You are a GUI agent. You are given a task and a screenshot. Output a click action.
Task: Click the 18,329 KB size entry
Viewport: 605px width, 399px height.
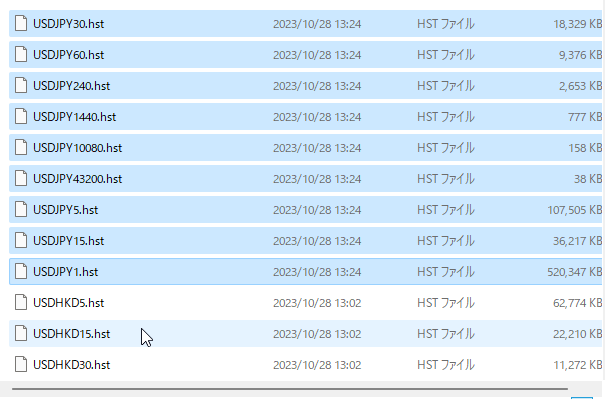(578, 24)
